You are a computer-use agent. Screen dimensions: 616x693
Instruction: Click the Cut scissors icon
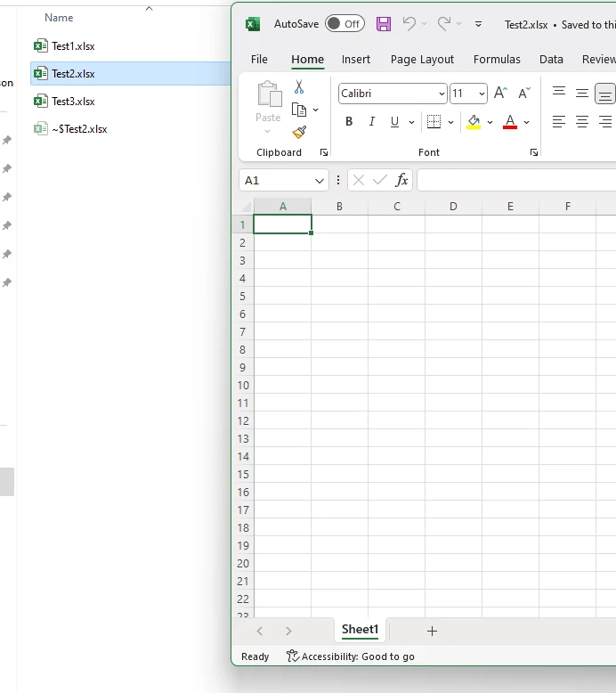299,87
